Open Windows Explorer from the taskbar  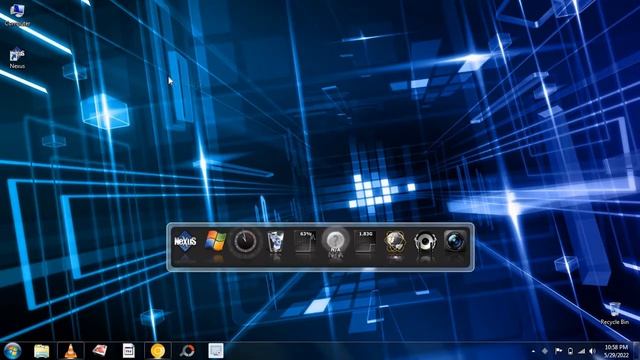pos(42,351)
